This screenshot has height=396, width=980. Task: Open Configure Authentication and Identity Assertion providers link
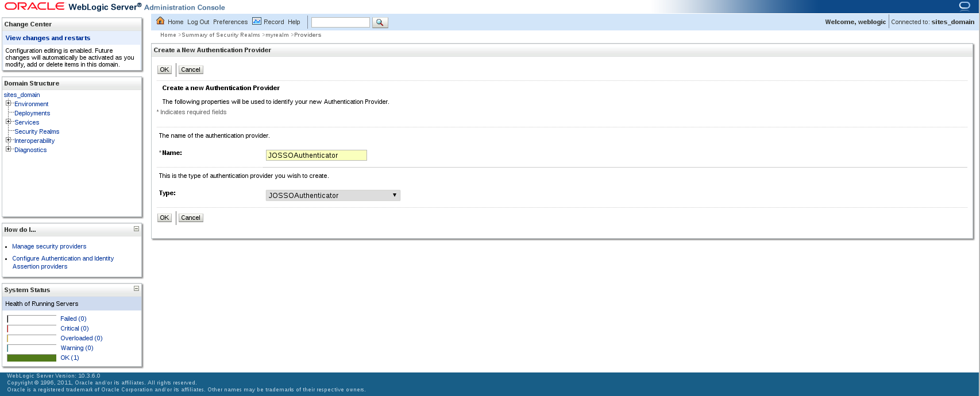pyautogui.click(x=63, y=262)
